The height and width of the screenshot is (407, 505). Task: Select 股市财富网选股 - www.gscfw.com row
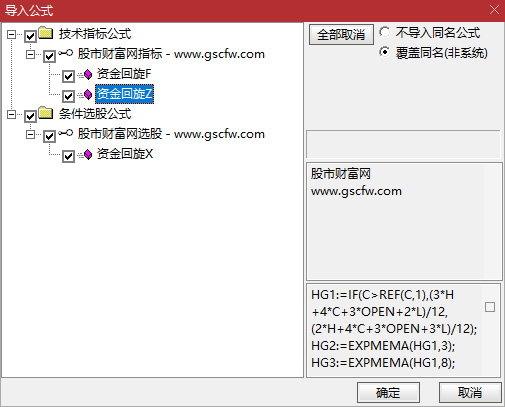pyautogui.click(x=171, y=134)
